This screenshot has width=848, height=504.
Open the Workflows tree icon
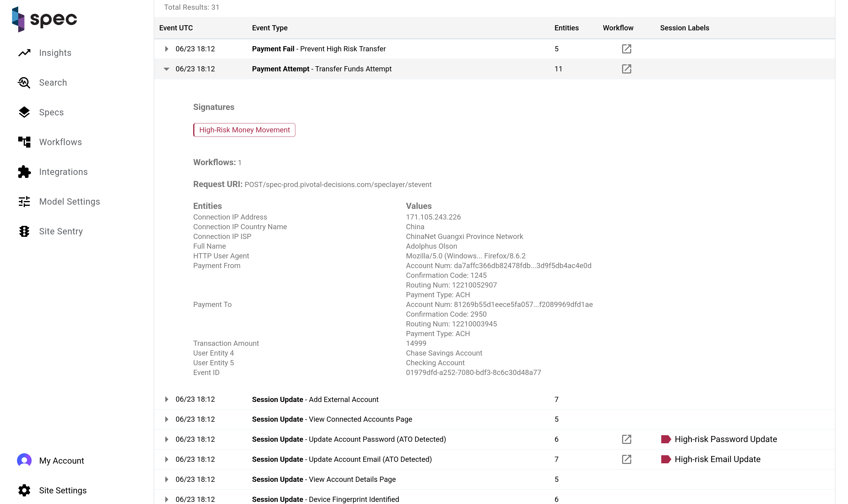tap(24, 142)
